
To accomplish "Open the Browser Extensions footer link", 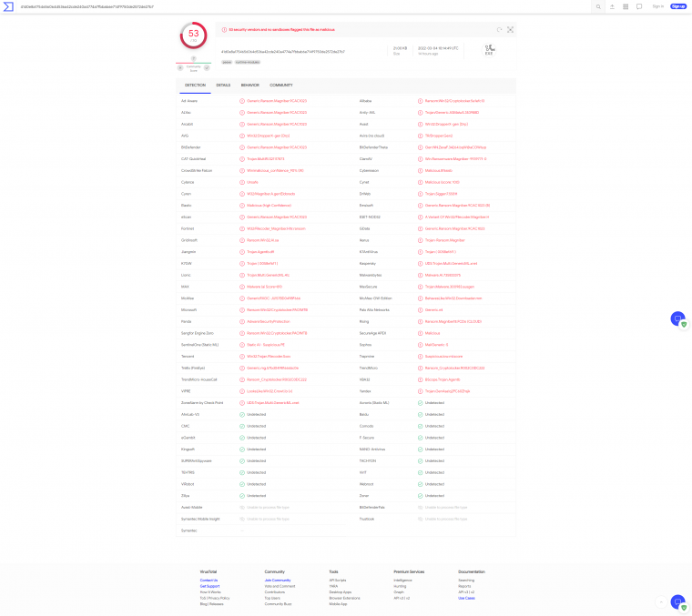I will pos(345,599).
